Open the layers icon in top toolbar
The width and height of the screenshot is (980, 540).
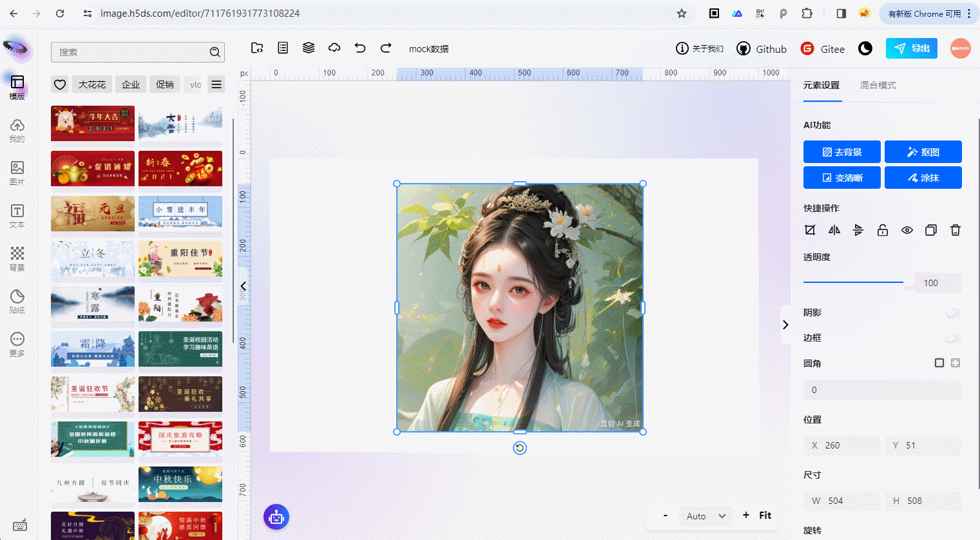(309, 48)
